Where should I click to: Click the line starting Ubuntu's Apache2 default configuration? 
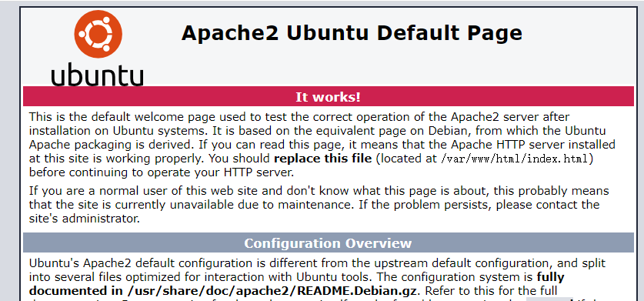[x=317, y=263]
